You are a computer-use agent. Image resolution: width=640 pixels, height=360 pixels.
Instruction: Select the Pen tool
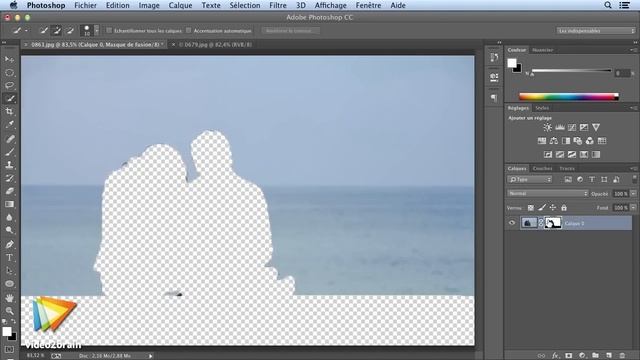[9, 244]
